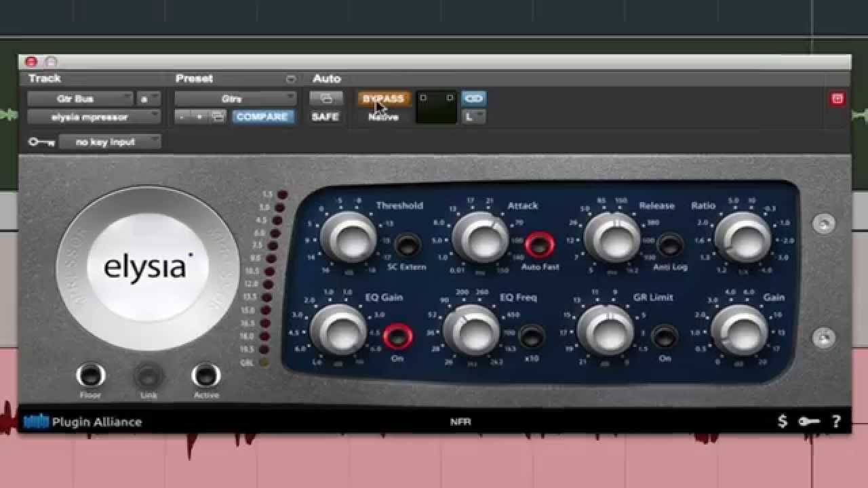Open the automation enable window icon
This screenshot has width=868, height=488.
click(326, 99)
